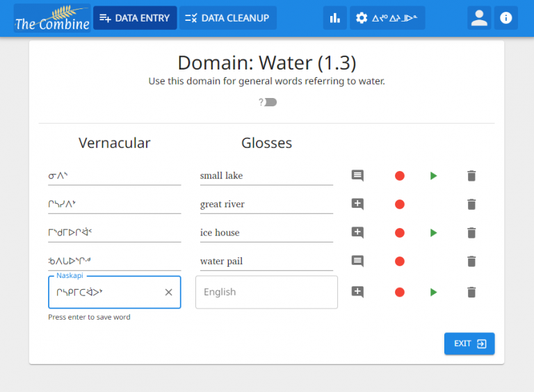Edit the 'great river' gloss field
Image resolution: width=534 pixels, height=392 pixels.
tap(266, 204)
